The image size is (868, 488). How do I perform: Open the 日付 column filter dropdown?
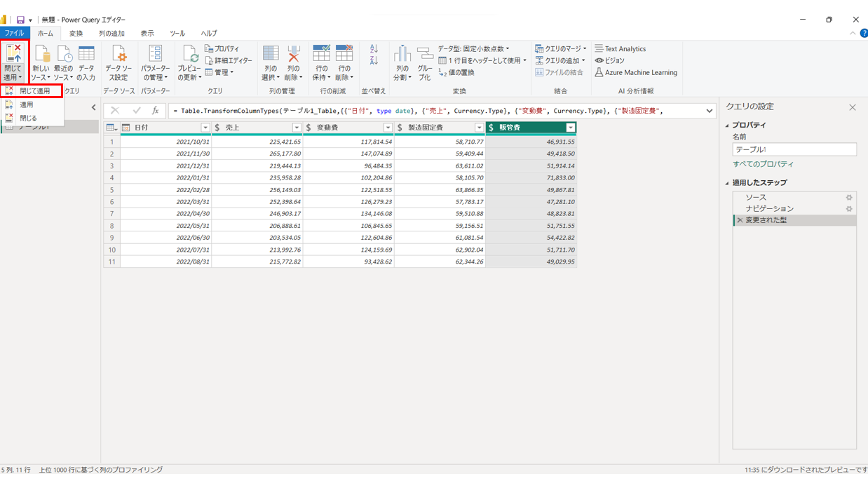[x=205, y=128]
